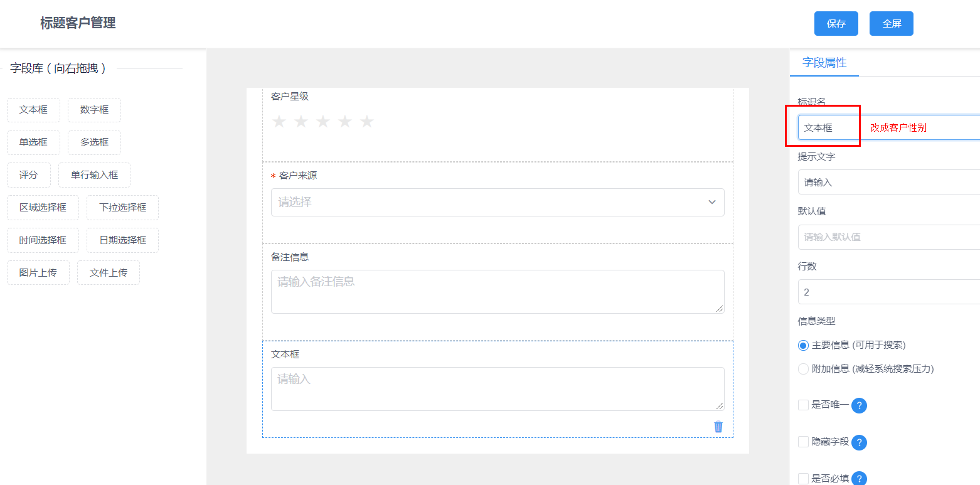Open help icon next to 隐藏字段
This screenshot has width=980, height=485.
859,442
